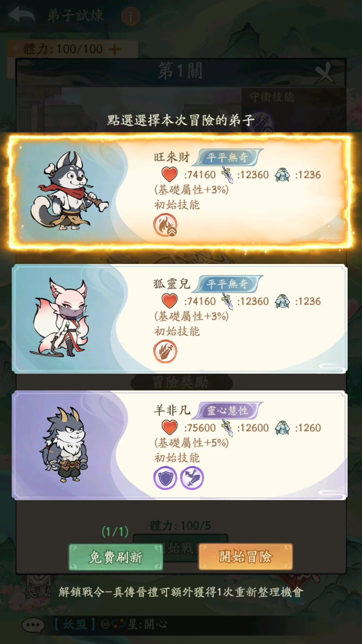362x644 pixels.
Task: Tap the husky portrait of 旺來財
Action: pyautogui.click(x=70, y=191)
